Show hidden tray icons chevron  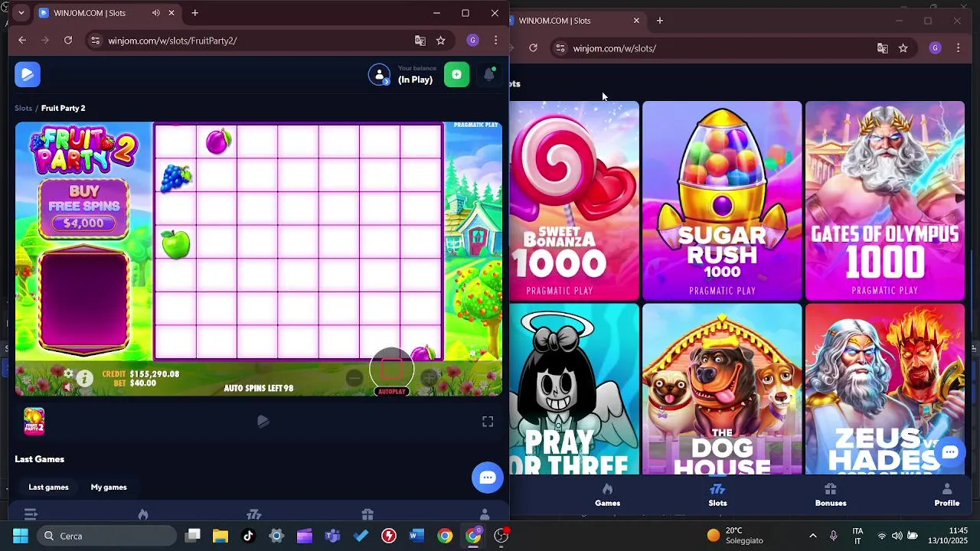point(812,536)
